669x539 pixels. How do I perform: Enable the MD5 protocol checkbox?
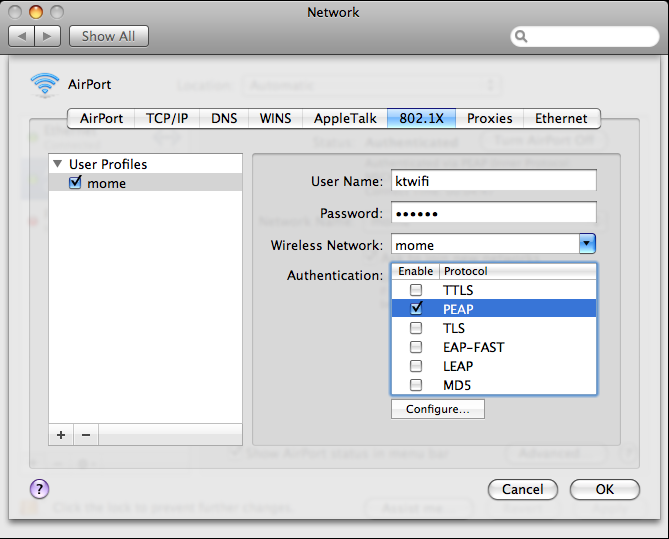click(x=416, y=385)
